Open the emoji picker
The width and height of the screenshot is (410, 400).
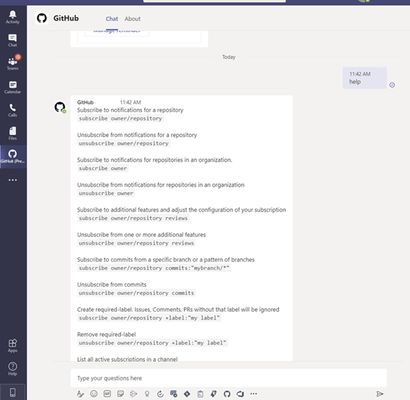click(94, 394)
